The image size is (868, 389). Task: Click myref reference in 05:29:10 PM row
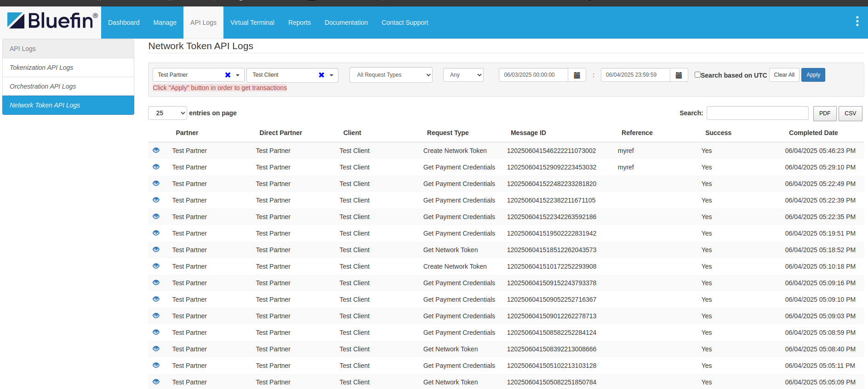(x=626, y=167)
